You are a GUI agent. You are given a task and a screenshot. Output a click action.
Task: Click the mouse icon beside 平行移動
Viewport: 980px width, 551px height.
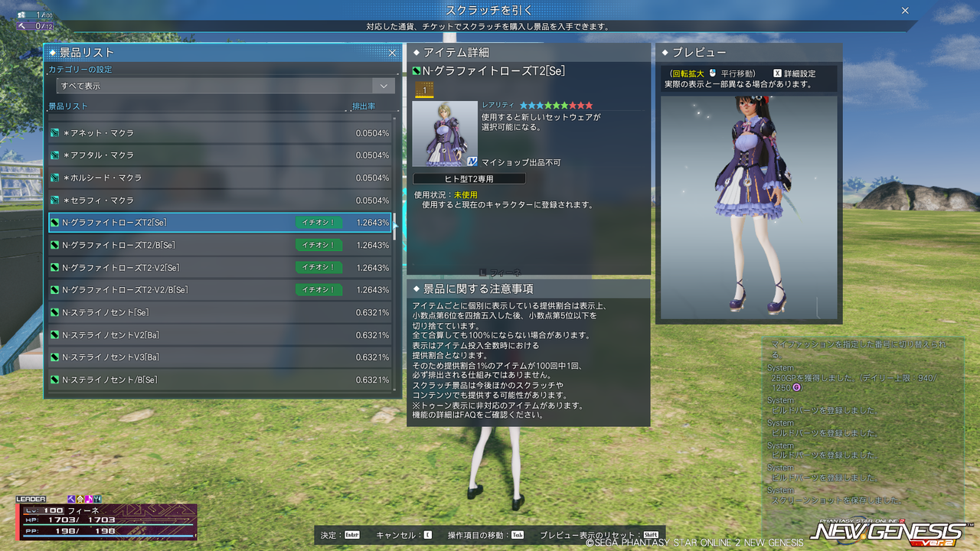point(712,73)
